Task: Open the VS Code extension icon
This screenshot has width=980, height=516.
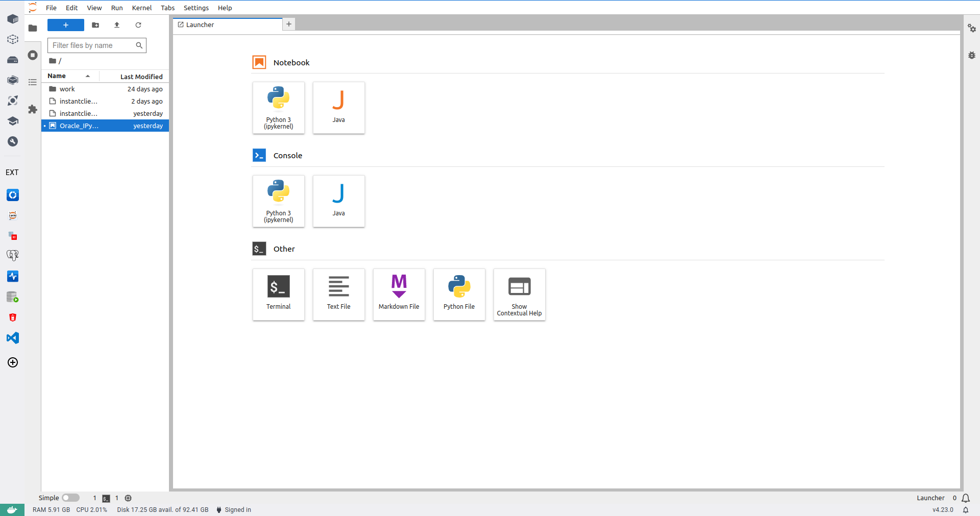Action: 13,338
